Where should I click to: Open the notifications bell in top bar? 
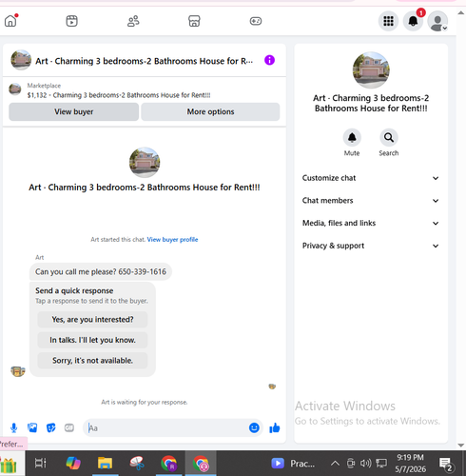point(413,21)
